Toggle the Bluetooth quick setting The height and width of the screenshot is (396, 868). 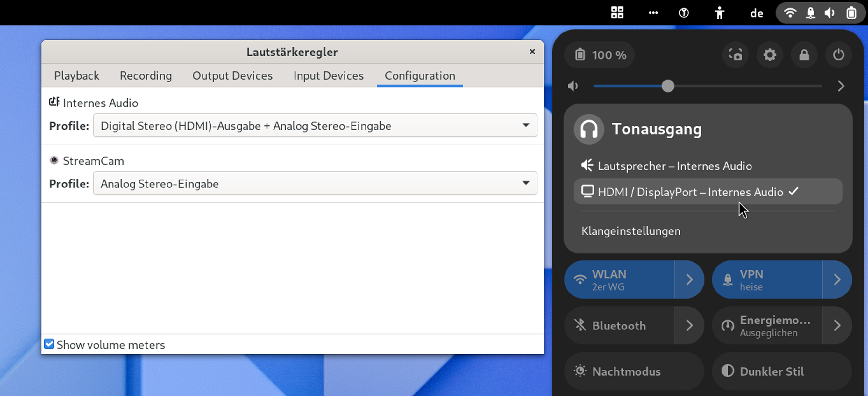click(x=619, y=326)
